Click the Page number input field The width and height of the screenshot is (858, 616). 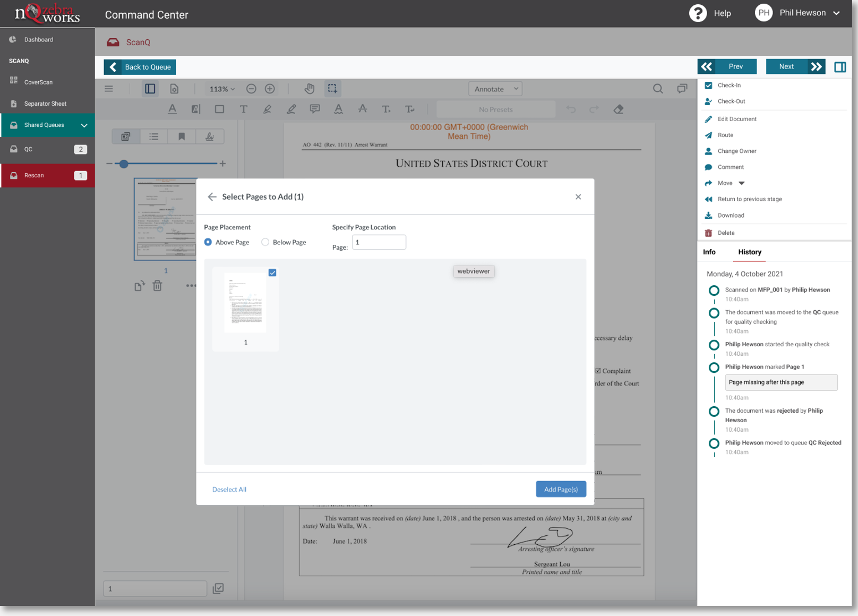point(379,243)
